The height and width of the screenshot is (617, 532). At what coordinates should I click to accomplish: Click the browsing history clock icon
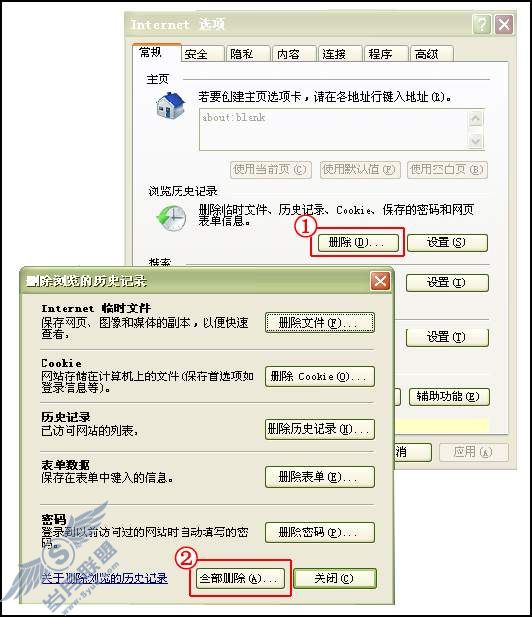click(172, 218)
